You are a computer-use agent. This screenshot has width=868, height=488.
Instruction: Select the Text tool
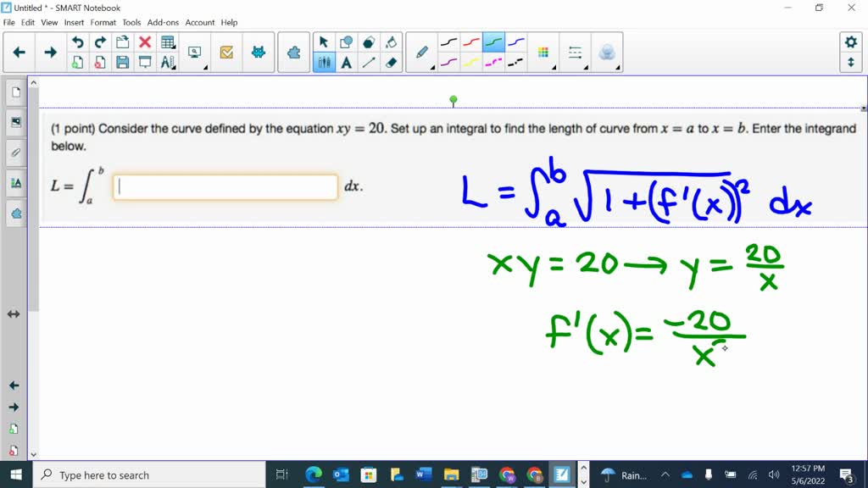coord(347,61)
